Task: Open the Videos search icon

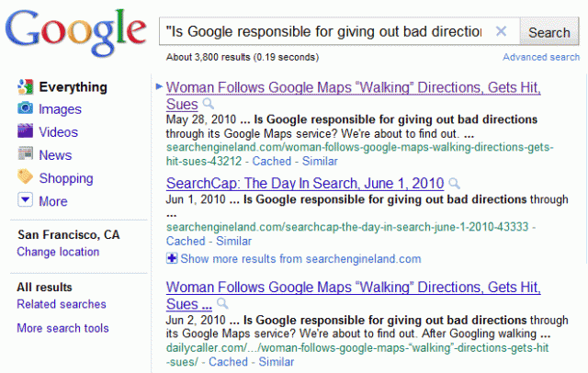Action: click(25, 132)
